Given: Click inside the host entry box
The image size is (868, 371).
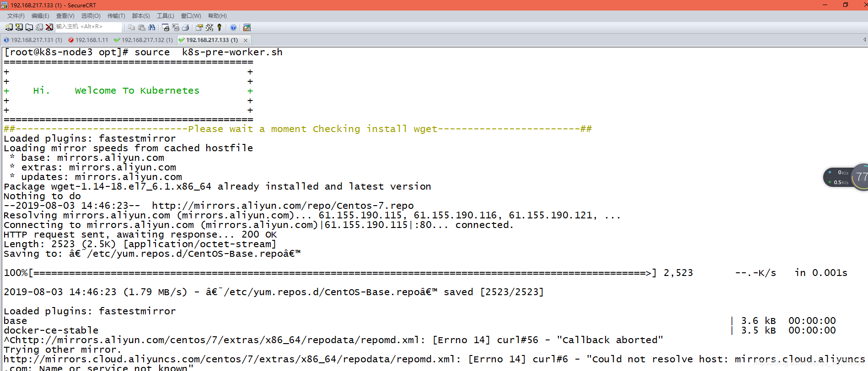Looking at the screenshot, I should pos(88,27).
